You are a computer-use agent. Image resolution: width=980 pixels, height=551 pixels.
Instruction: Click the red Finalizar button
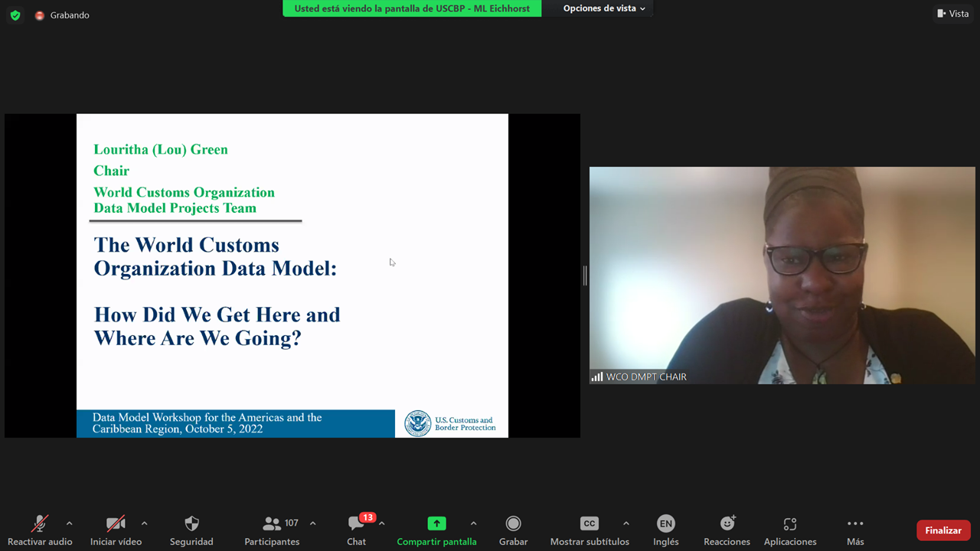pyautogui.click(x=943, y=530)
